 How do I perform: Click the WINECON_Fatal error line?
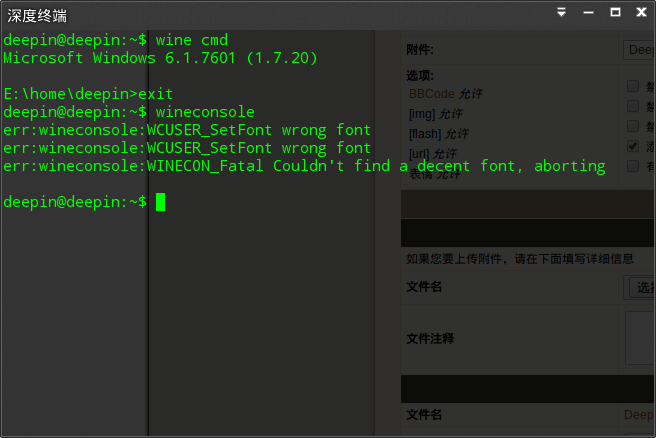pyautogui.click(x=304, y=166)
